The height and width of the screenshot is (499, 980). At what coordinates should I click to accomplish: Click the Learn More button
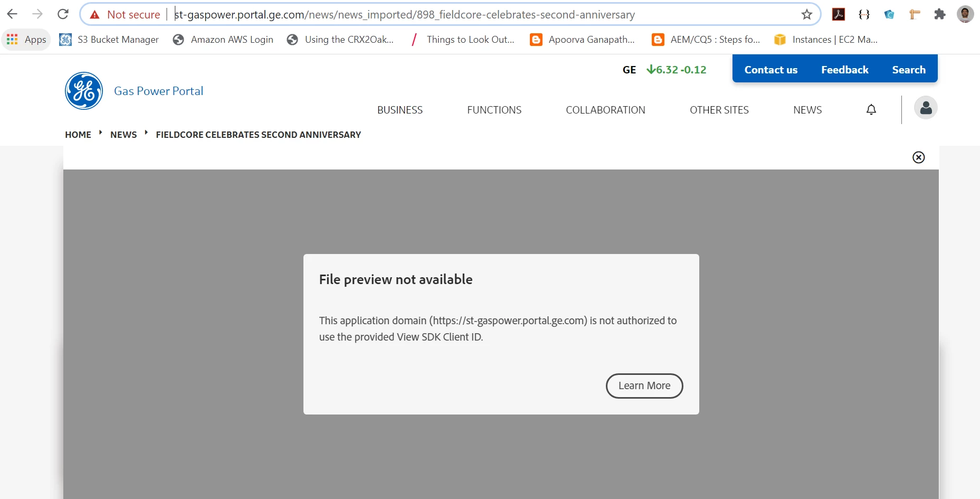644,386
